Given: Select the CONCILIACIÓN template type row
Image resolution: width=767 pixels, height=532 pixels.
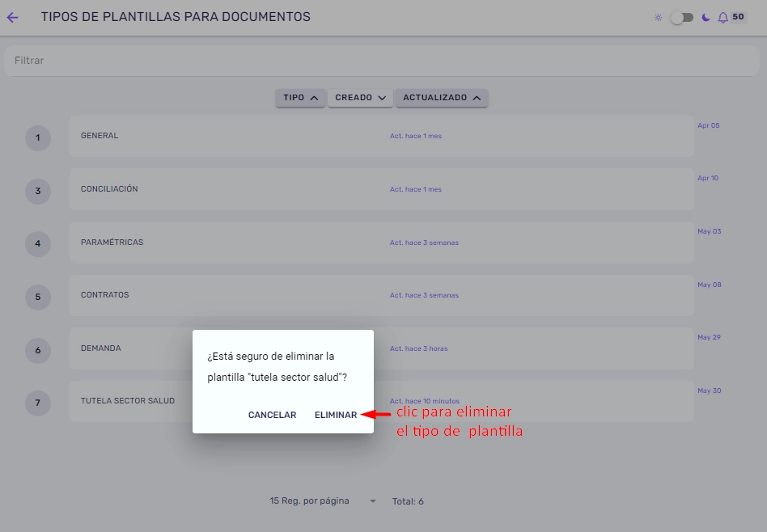Looking at the screenshot, I should tap(382, 189).
